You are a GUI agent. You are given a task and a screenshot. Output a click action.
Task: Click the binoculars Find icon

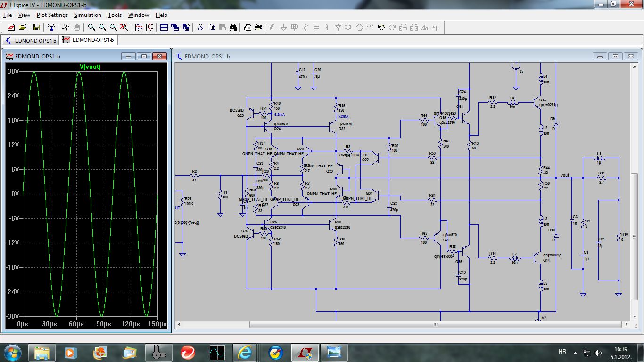[233, 27]
